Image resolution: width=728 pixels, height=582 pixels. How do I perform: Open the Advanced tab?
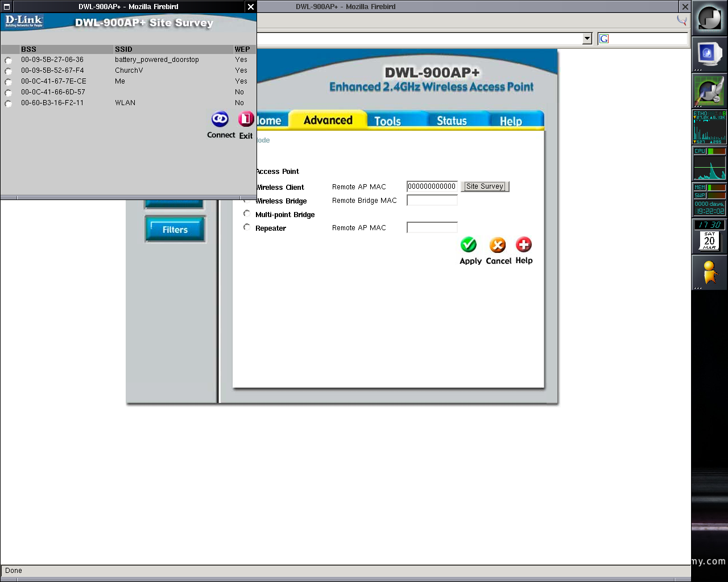pyautogui.click(x=328, y=120)
